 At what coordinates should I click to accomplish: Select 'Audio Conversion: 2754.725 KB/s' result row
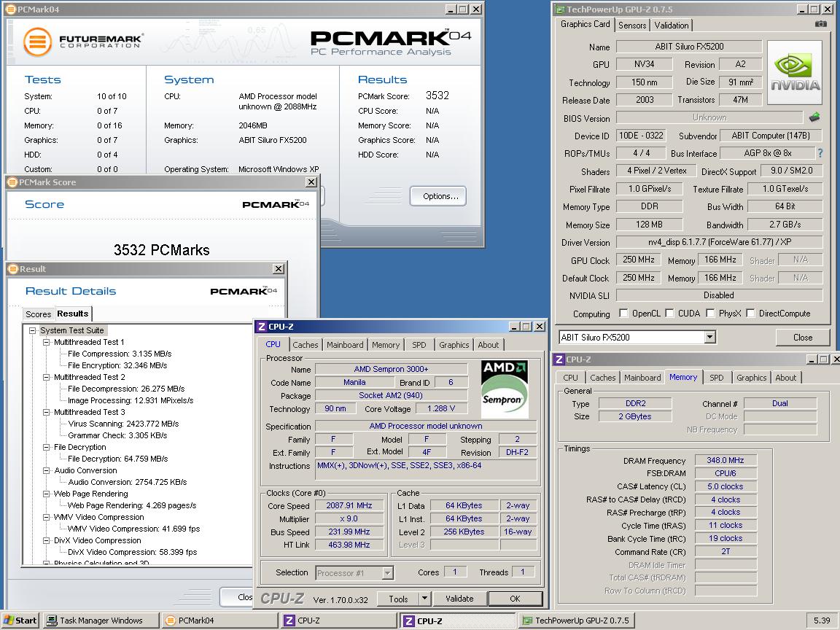(x=127, y=482)
